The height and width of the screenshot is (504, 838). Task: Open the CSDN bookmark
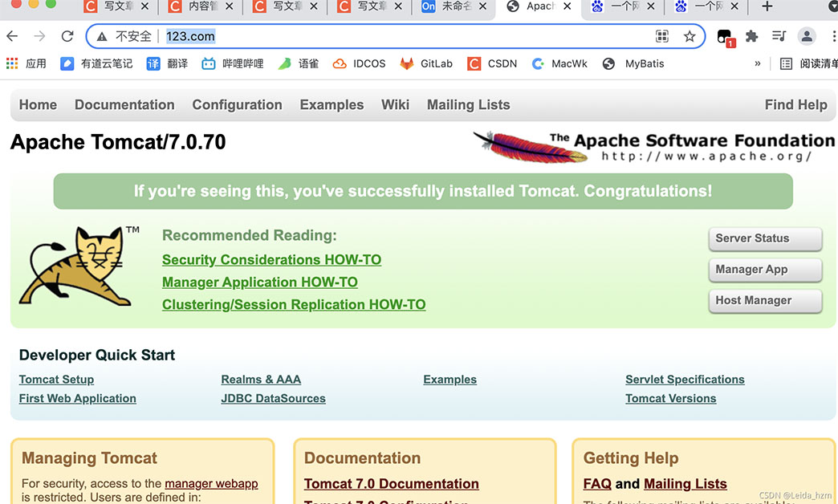492,63
